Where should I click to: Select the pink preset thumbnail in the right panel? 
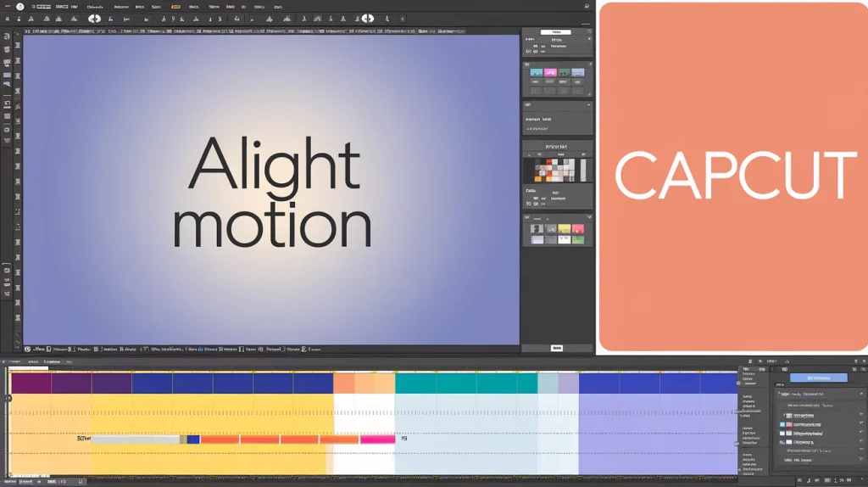point(549,73)
